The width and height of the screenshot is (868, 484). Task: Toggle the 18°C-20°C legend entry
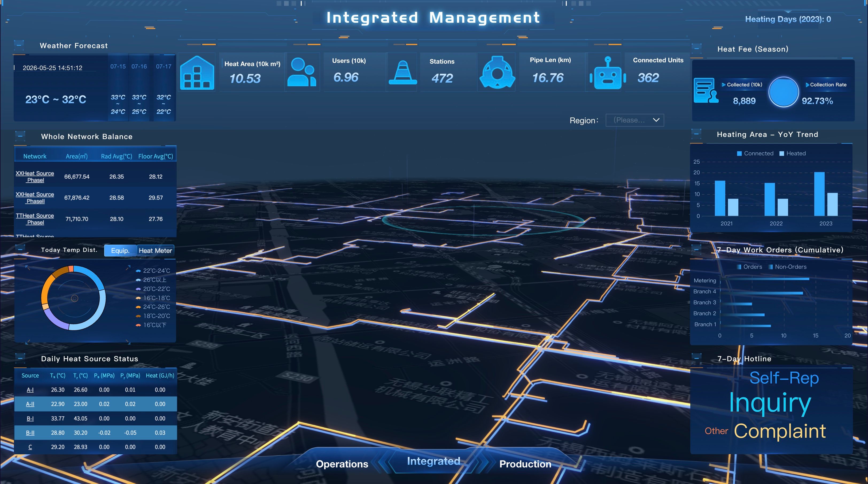[153, 316]
